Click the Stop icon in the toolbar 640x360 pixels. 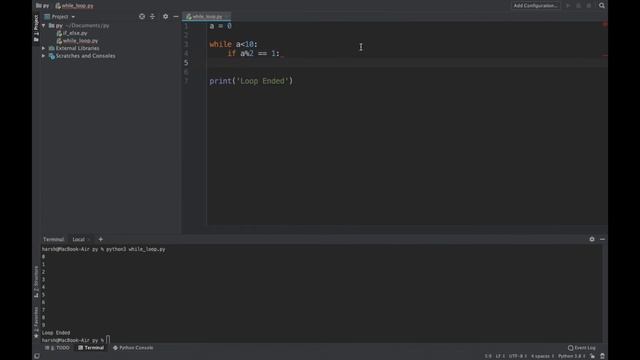pos(589,6)
